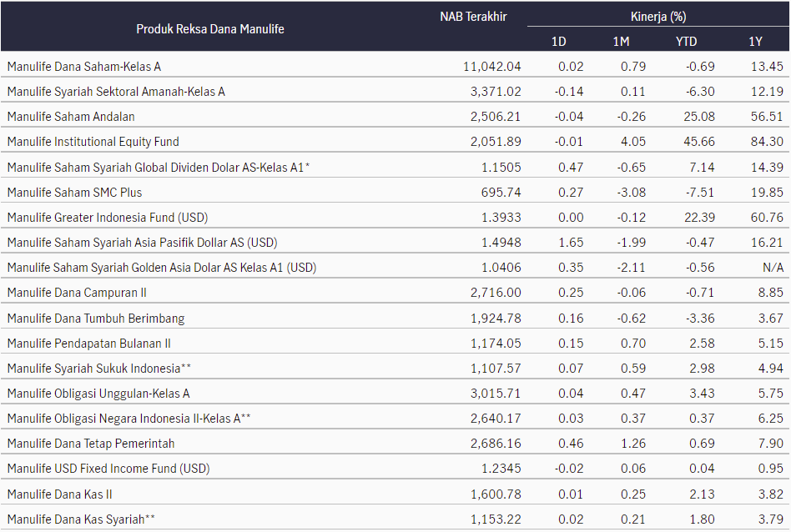The image size is (791, 532).
Task: Select NAB value 1,107.57
Action: [x=496, y=368]
